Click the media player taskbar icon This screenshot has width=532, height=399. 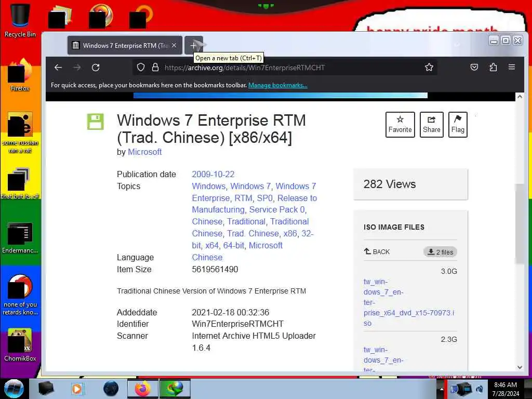(77, 389)
